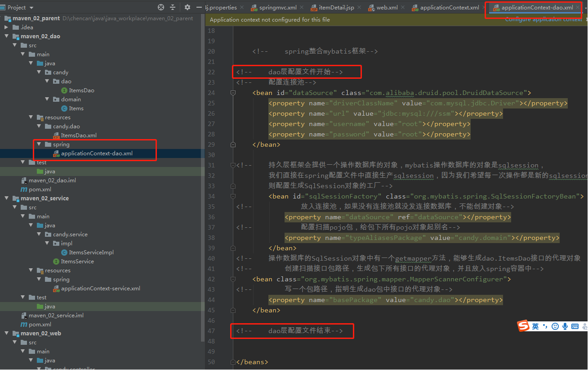The width and height of the screenshot is (588, 370).
Task: Switch to the web.xml tab
Action: [x=387, y=8]
